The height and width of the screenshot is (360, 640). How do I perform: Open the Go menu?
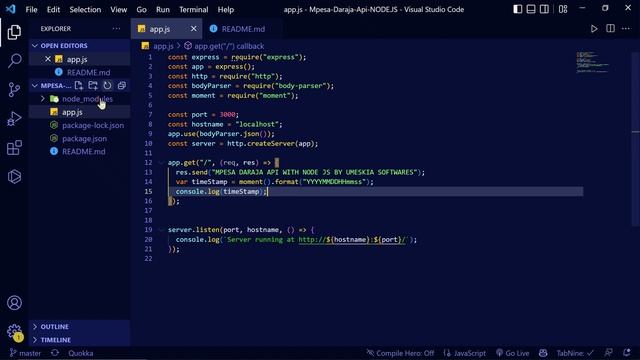click(x=142, y=9)
